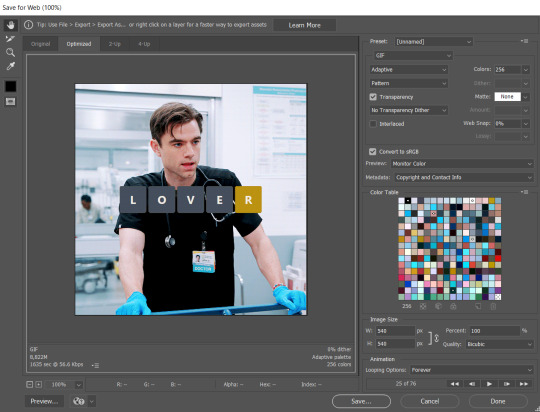Image resolution: width=540 pixels, height=412 pixels.
Task: Open the zoom level dropdown
Action: [79, 385]
